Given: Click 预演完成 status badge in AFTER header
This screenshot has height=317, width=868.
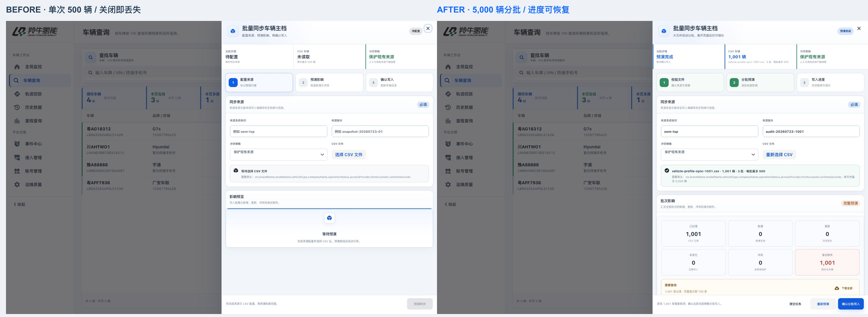Looking at the screenshot, I should (x=846, y=31).
